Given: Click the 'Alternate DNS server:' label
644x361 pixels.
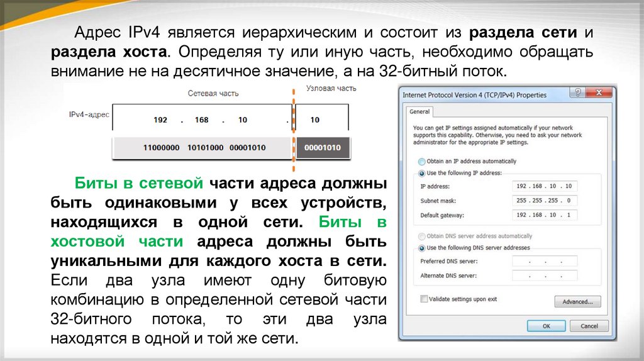Looking at the screenshot, I should 448,275.
